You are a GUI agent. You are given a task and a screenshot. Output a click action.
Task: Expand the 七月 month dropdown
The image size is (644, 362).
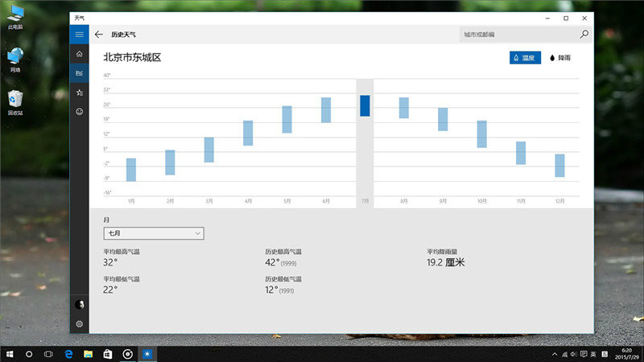point(153,233)
